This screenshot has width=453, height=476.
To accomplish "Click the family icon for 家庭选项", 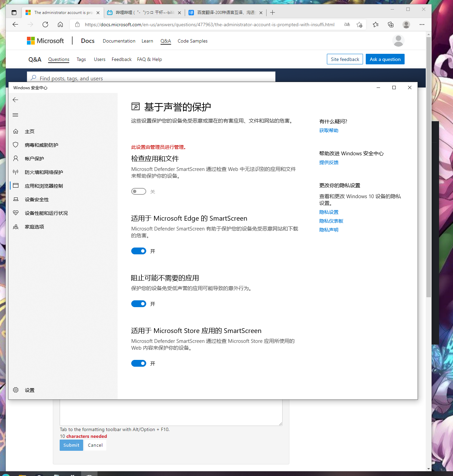I will [16, 227].
